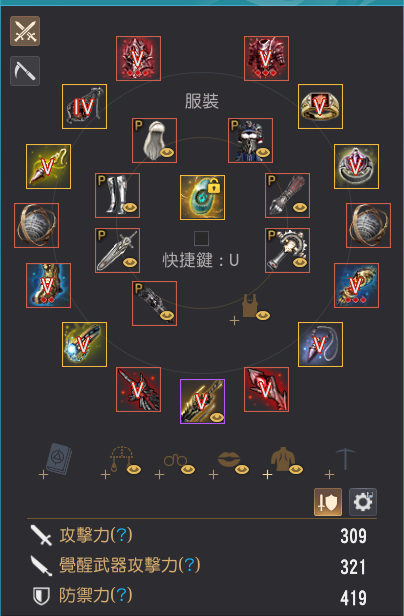This screenshot has width=404, height=616.
Task: Open help question mark next to 攻擊力
Action: coord(122,535)
